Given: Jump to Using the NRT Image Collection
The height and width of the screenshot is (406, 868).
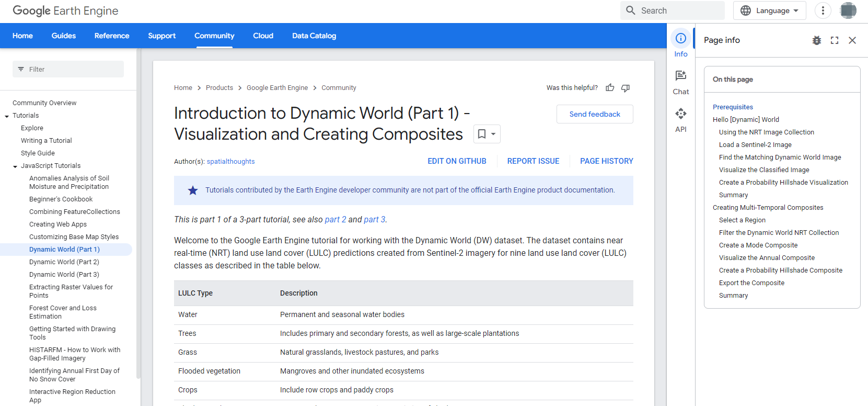Looking at the screenshot, I should (x=767, y=132).
